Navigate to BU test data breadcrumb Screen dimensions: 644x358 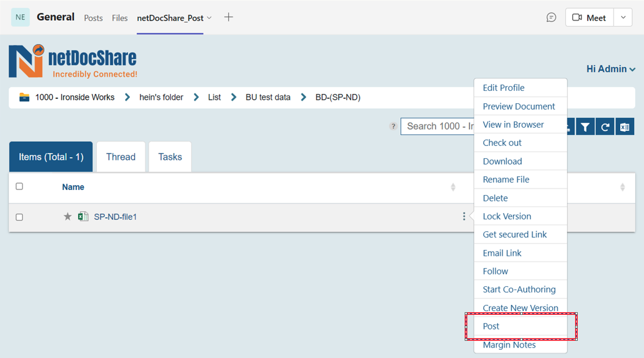(x=268, y=97)
